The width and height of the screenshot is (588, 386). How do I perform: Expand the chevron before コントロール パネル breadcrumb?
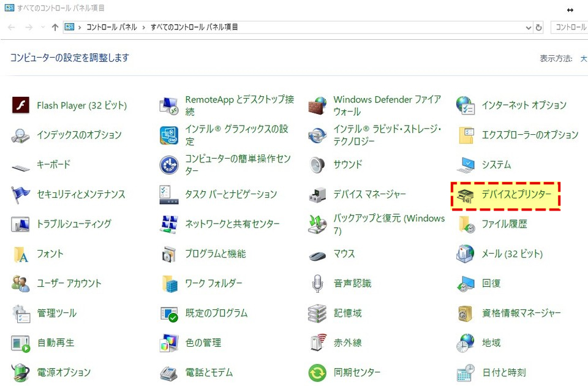click(80, 28)
